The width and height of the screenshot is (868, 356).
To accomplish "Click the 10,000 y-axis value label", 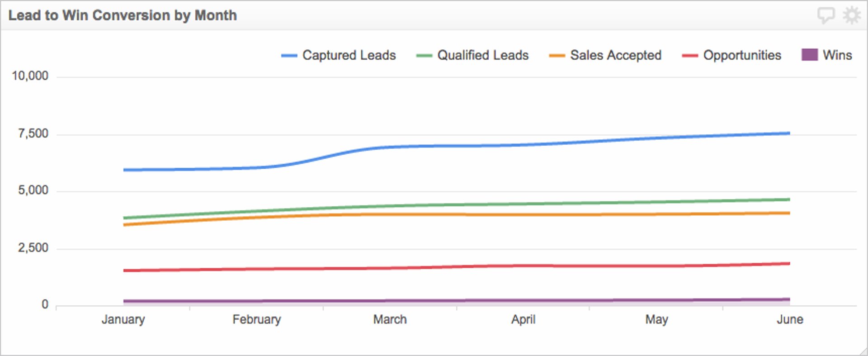I will [x=31, y=76].
